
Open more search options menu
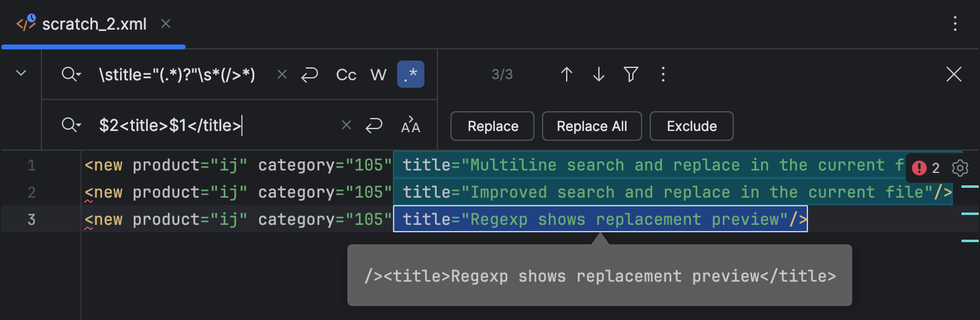coord(663,75)
